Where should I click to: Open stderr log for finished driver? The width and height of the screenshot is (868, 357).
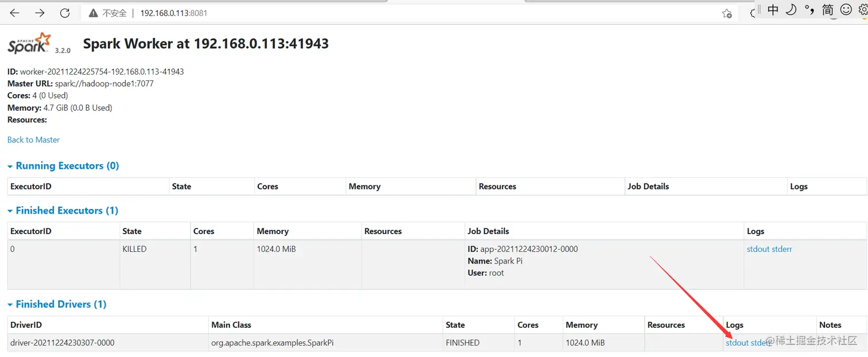[761, 343]
